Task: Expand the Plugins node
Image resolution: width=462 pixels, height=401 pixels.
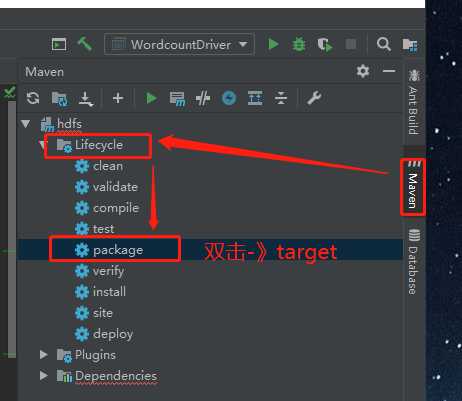Action: pos(44,355)
